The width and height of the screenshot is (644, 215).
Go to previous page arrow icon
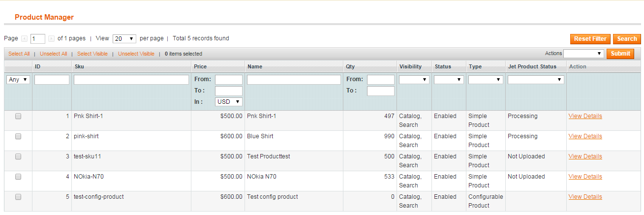coord(24,38)
